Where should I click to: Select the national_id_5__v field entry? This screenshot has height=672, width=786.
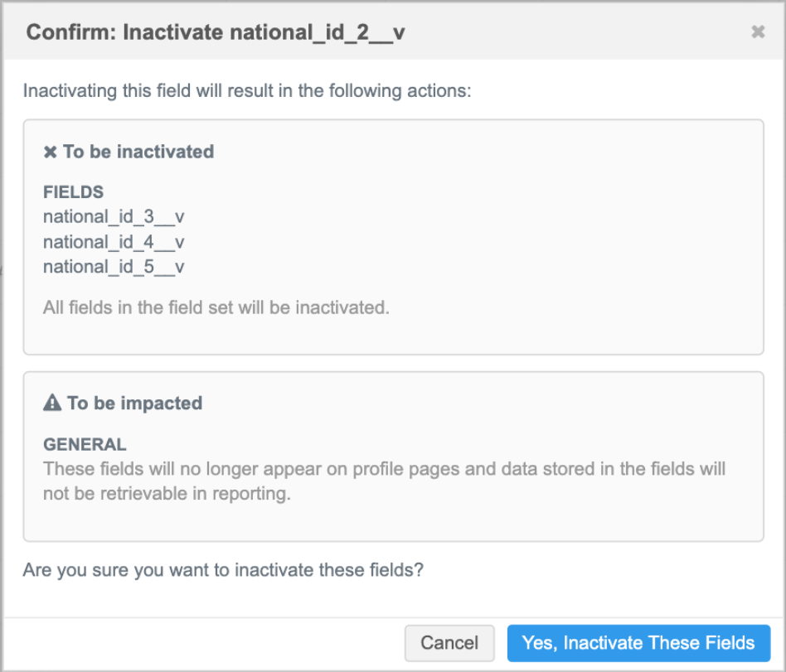click(114, 267)
